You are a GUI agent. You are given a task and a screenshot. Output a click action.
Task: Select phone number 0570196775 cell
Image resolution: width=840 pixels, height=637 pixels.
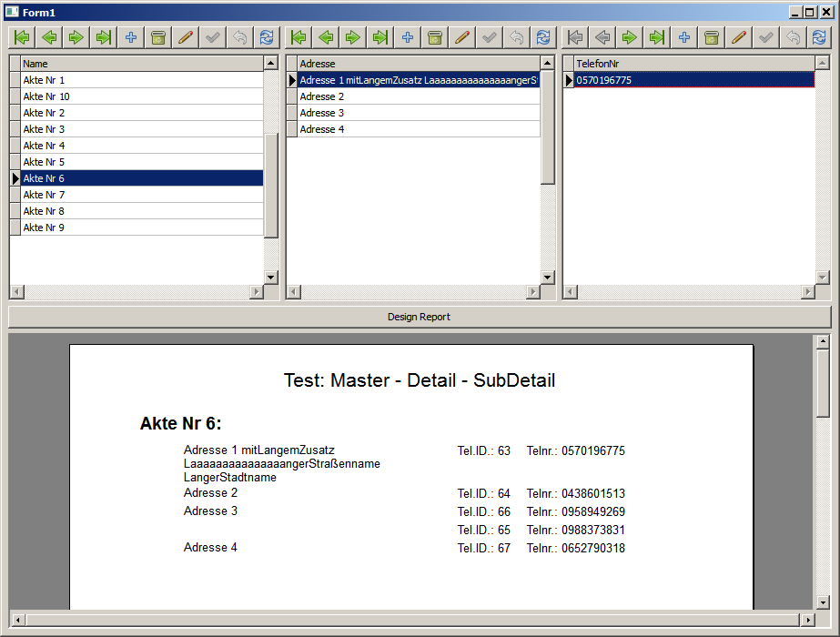pos(693,80)
